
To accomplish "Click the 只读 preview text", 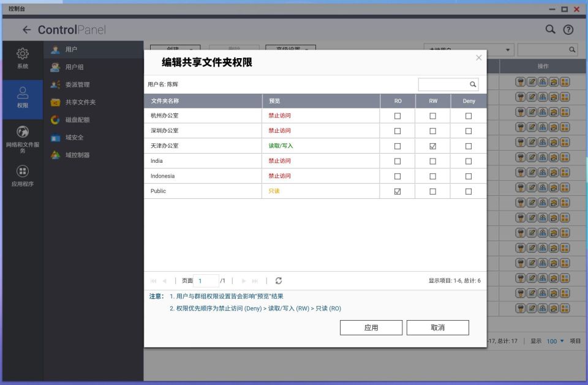I will (x=274, y=191).
